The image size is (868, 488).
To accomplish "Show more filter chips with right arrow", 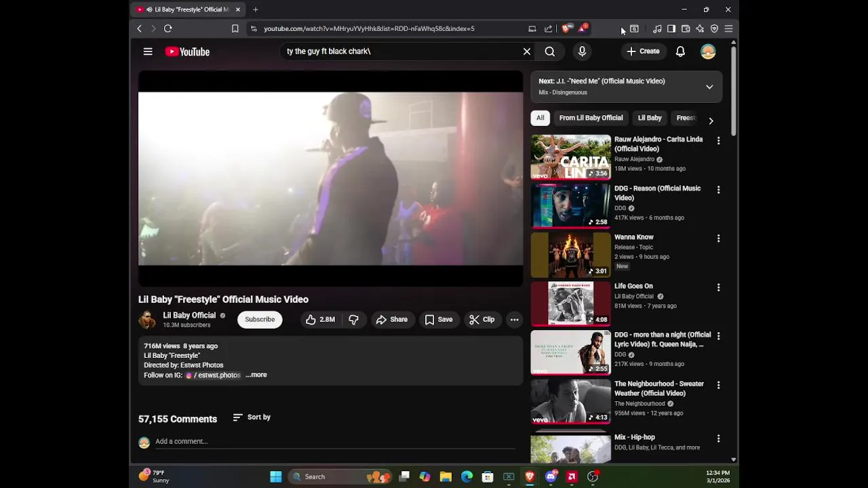I will [x=711, y=121].
